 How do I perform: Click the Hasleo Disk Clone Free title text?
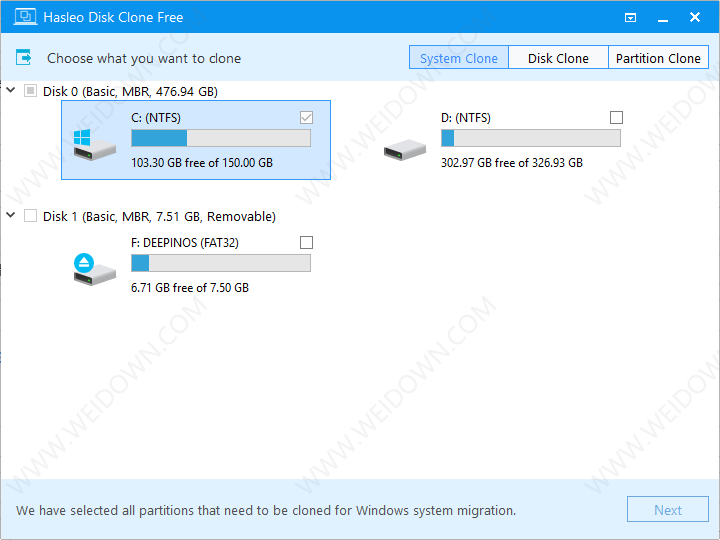[113, 17]
